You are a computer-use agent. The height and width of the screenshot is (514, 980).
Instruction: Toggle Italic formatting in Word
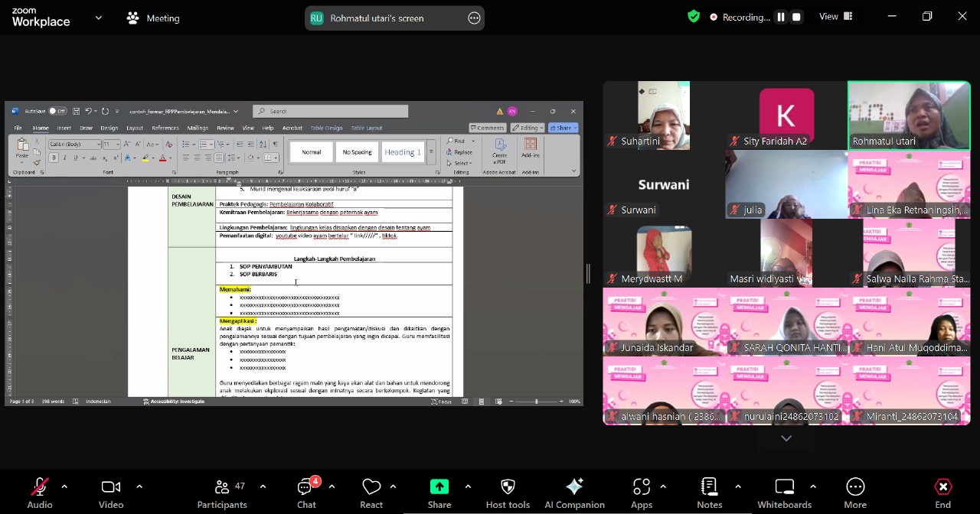point(64,158)
